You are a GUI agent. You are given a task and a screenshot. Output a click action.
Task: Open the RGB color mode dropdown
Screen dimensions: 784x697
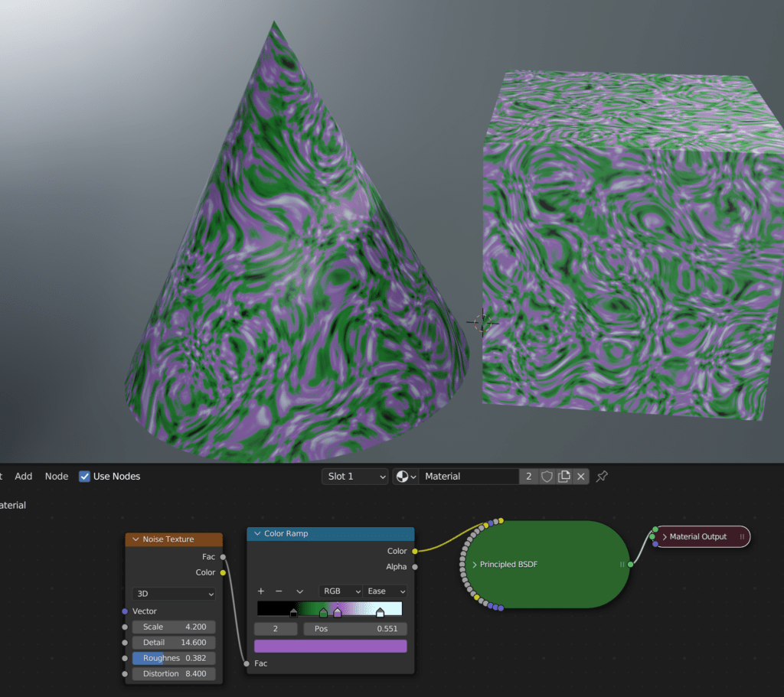point(341,591)
